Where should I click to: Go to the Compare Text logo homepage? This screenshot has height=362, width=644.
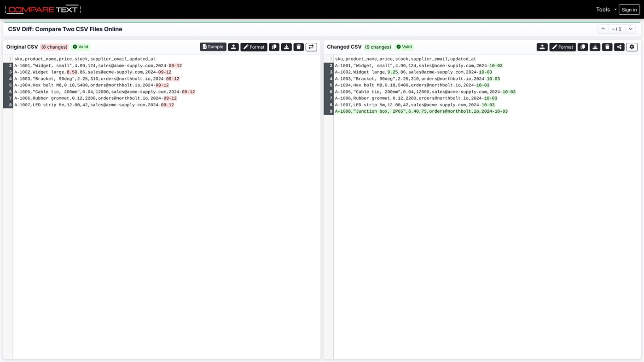(x=43, y=9)
